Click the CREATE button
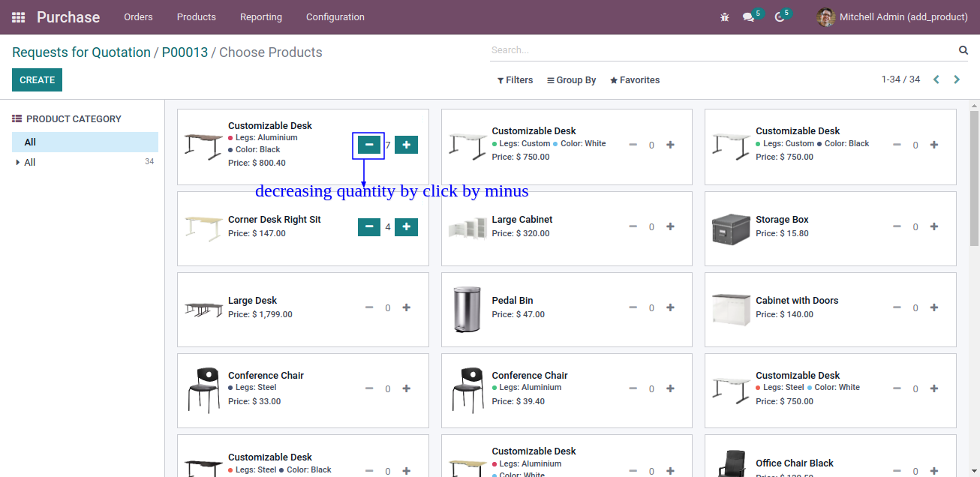980x477 pixels. click(38, 80)
